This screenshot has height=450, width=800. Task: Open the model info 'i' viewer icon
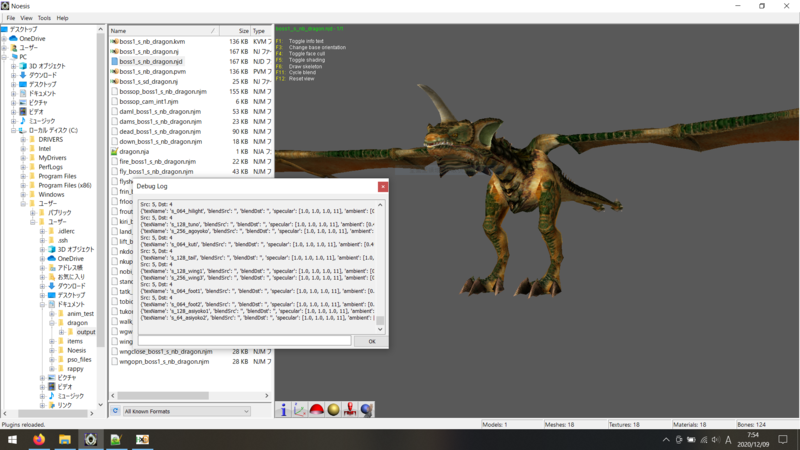pyautogui.click(x=283, y=410)
